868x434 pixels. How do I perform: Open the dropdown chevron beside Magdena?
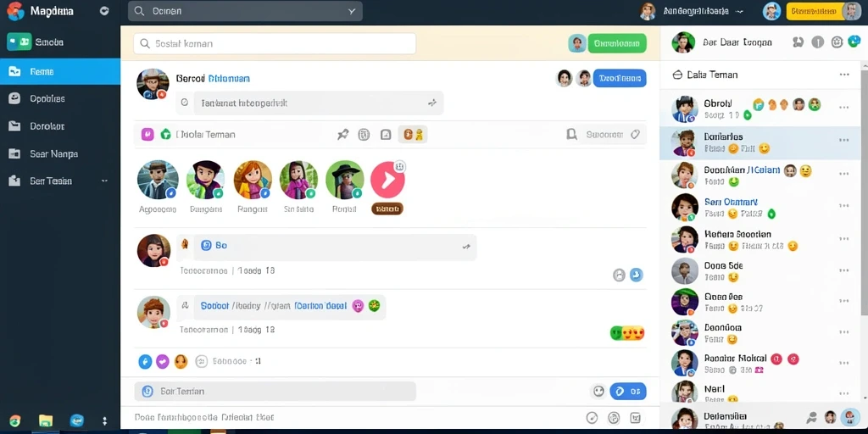pos(104,11)
